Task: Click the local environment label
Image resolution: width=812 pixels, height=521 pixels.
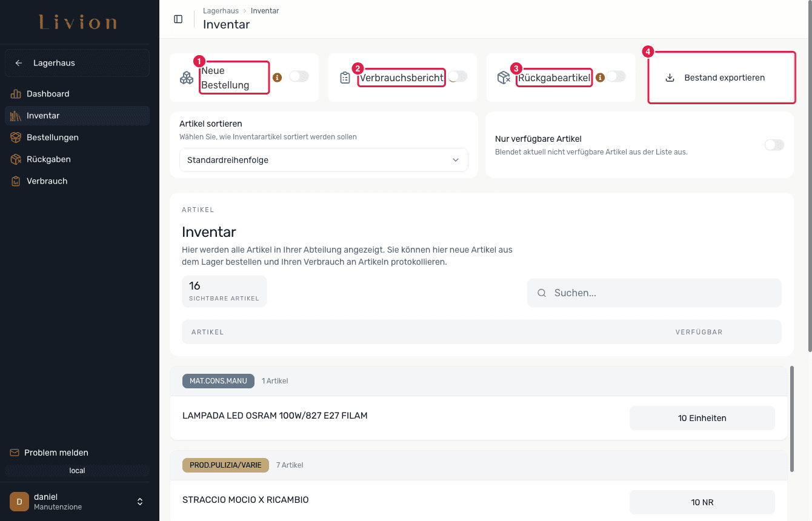Action: (77, 471)
